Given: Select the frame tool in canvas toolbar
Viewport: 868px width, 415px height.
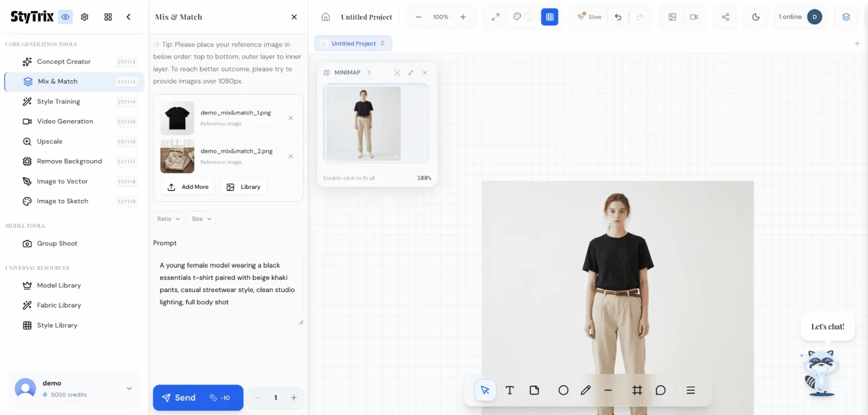Looking at the screenshot, I should pyautogui.click(x=637, y=390).
